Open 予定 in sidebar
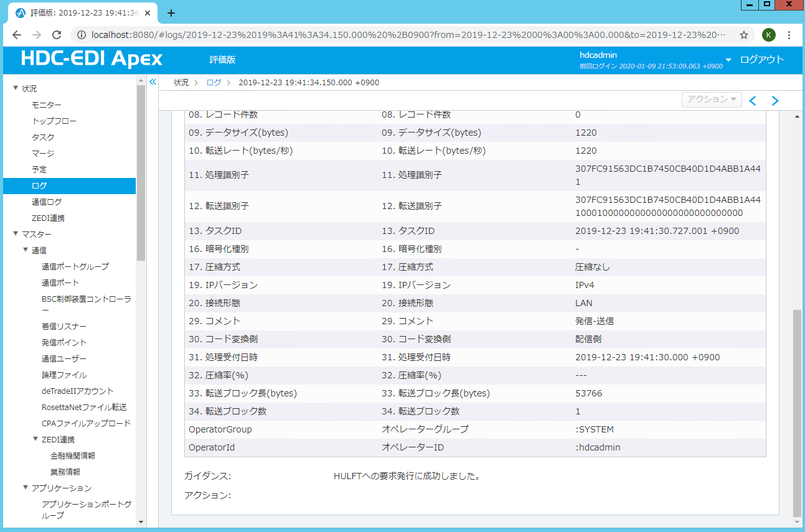Viewport: 805px width, 532px height. click(x=39, y=169)
